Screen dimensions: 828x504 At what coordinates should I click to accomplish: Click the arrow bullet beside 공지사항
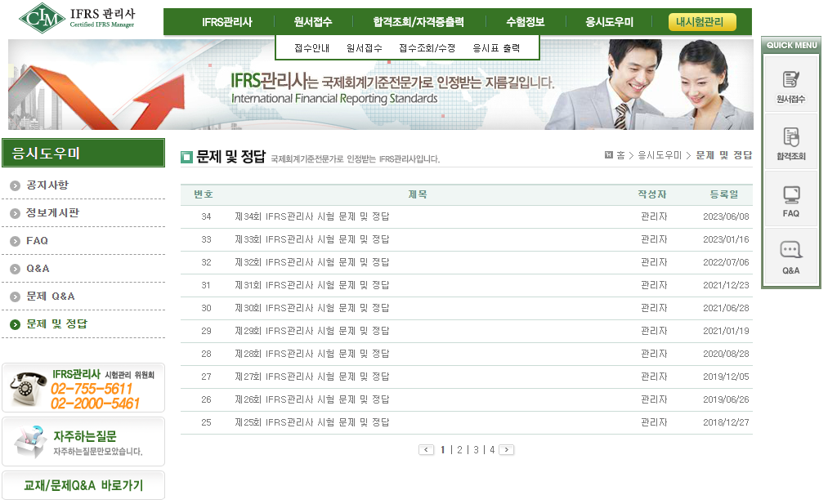click(16, 185)
